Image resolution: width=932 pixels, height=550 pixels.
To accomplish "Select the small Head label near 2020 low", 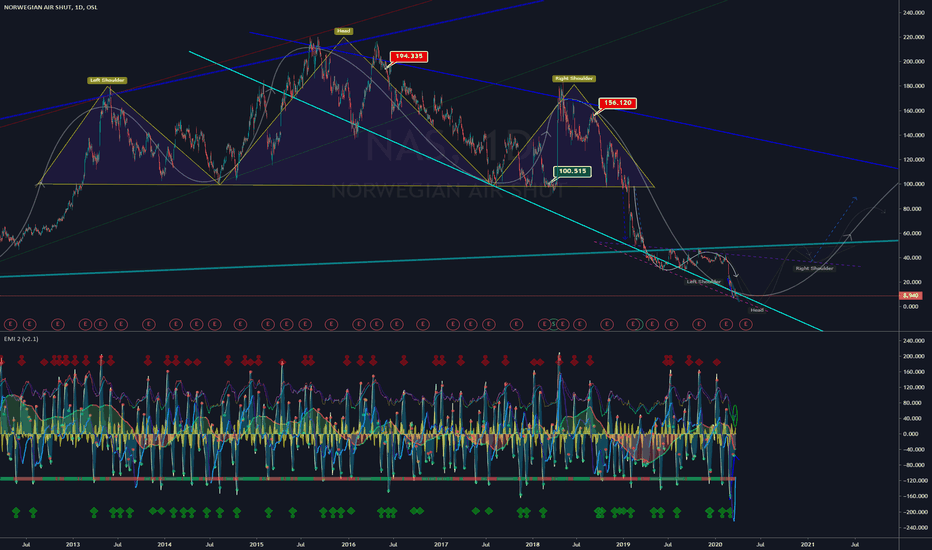I will coord(757,310).
